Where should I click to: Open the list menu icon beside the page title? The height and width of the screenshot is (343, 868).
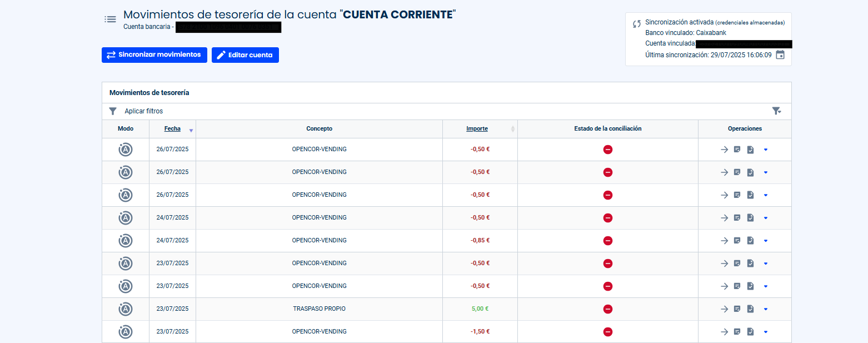110,19
